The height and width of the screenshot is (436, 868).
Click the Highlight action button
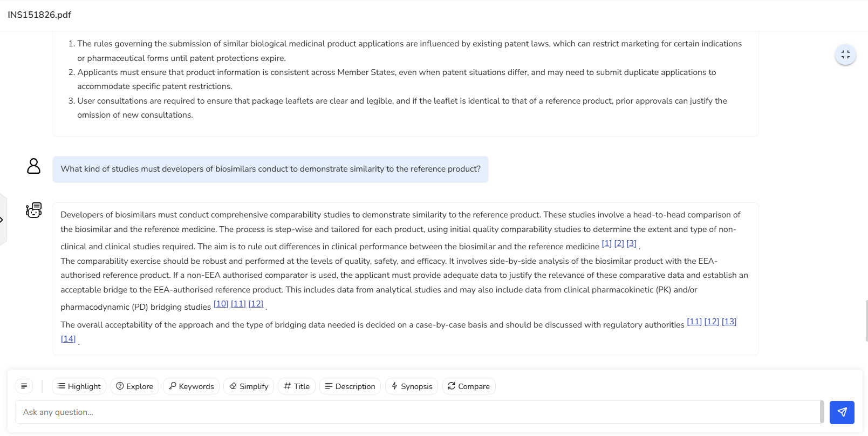(79, 386)
